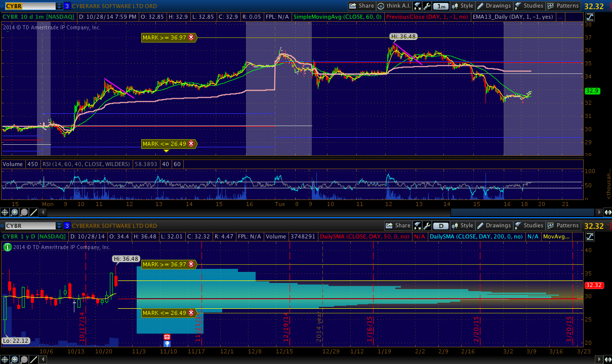Open the Studies menu in upper toolbar
This screenshot has height=364, width=612.
click(x=529, y=6)
